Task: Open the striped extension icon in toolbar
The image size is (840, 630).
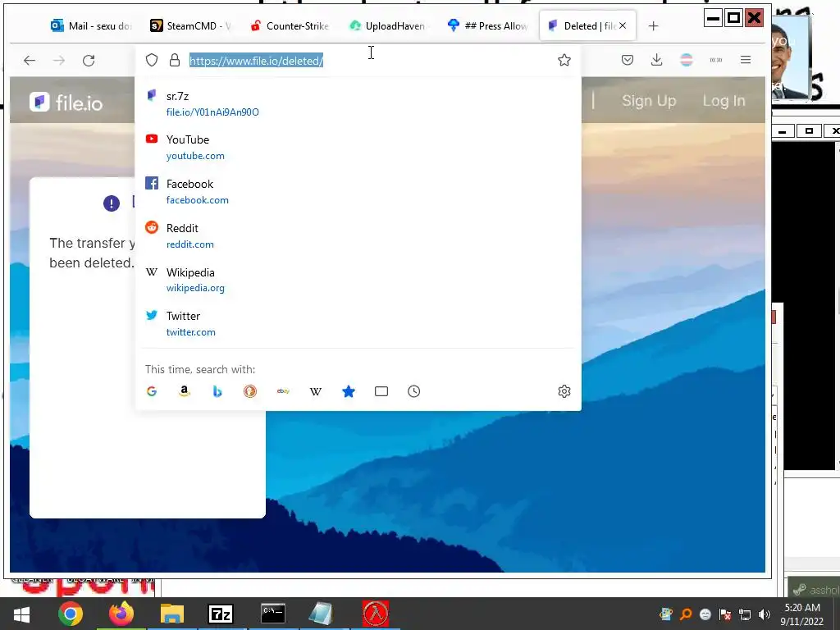Action: [687, 60]
